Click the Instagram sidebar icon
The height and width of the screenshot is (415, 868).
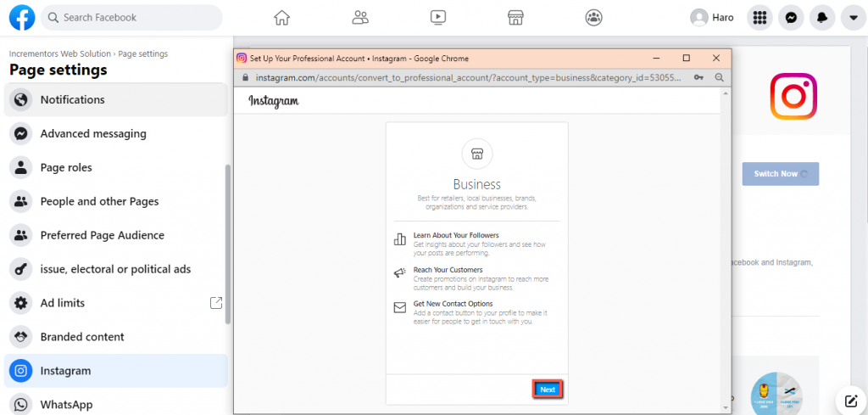point(21,371)
